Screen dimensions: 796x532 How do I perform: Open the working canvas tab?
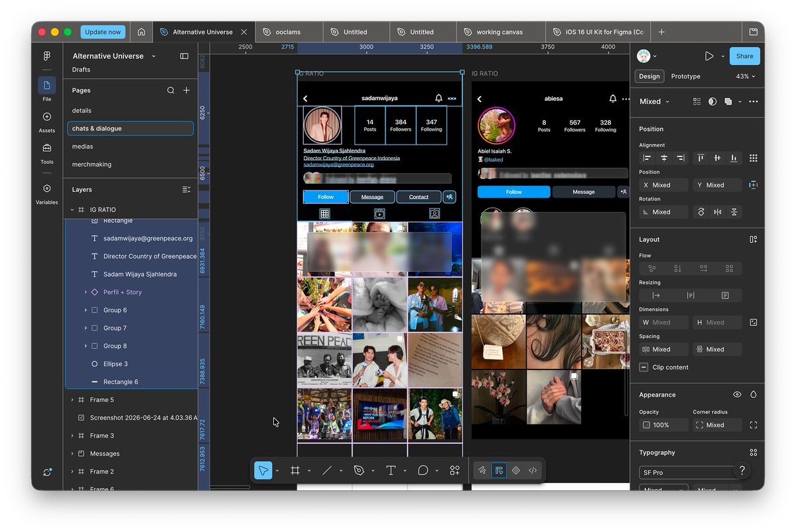(x=501, y=32)
